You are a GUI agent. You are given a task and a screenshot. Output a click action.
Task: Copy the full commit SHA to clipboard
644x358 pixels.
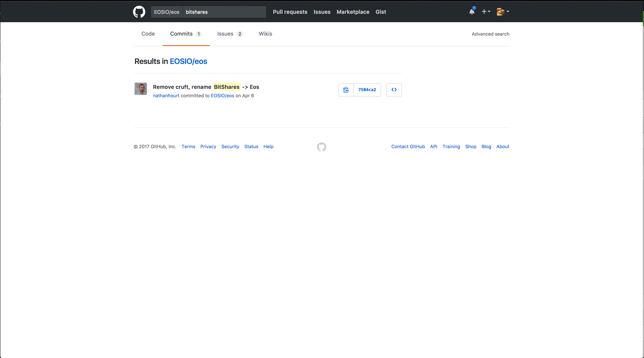pyautogui.click(x=346, y=90)
